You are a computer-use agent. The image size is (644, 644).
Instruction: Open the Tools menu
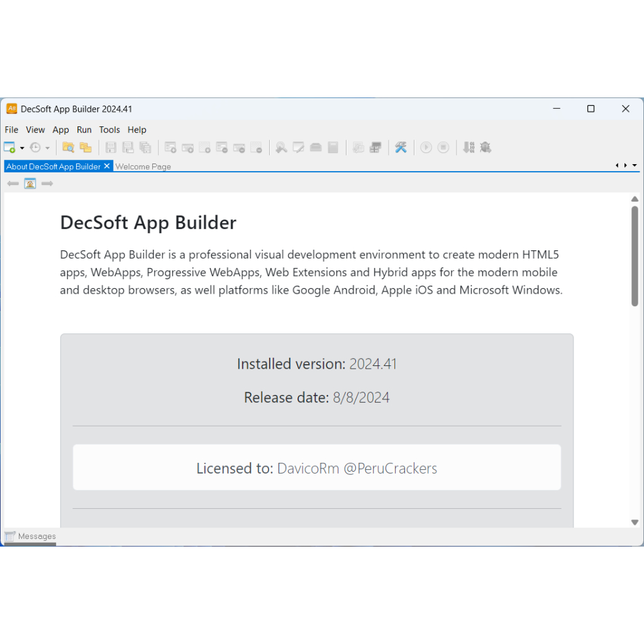(x=109, y=130)
